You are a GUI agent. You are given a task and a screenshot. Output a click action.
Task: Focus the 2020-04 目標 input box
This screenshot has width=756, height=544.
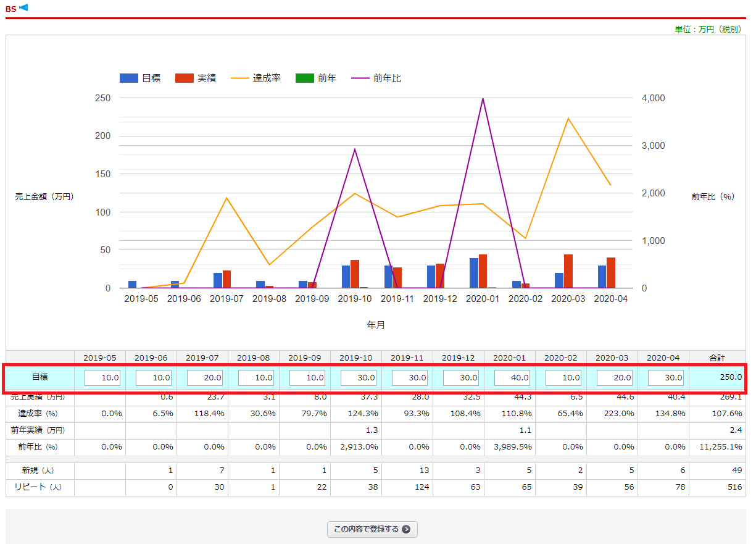pos(666,377)
